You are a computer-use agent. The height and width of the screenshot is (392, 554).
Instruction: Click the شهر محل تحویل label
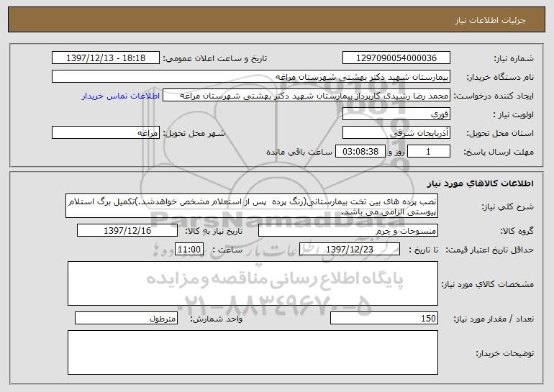194,133
